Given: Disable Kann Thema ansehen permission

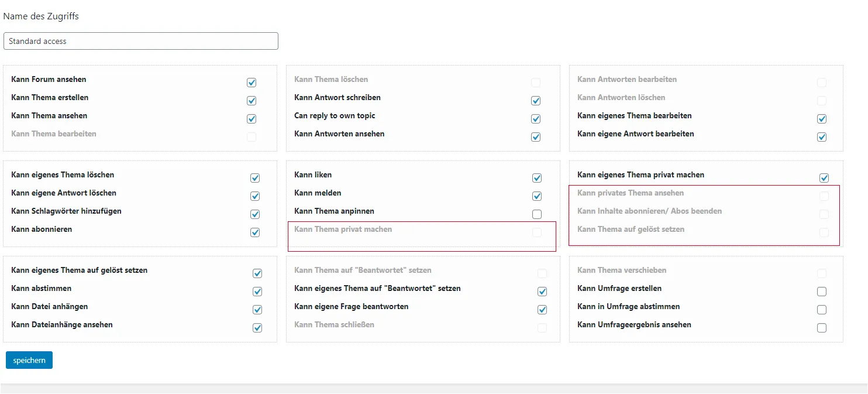Looking at the screenshot, I should click(252, 119).
